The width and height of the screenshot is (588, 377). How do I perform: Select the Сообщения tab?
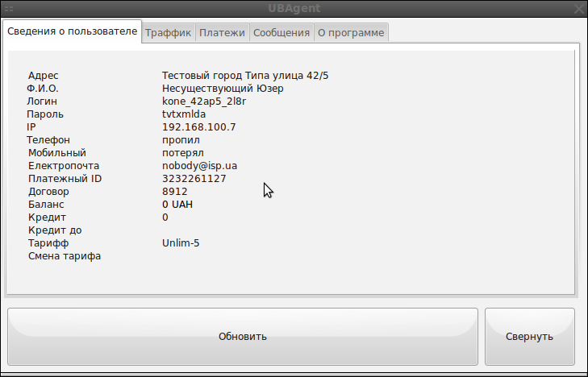coord(281,33)
